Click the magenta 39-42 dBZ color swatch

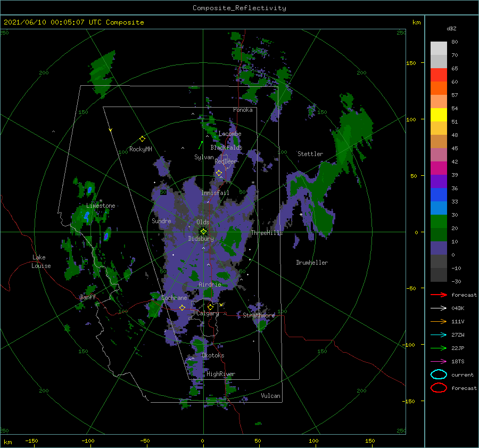pyautogui.click(x=439, y=168)
